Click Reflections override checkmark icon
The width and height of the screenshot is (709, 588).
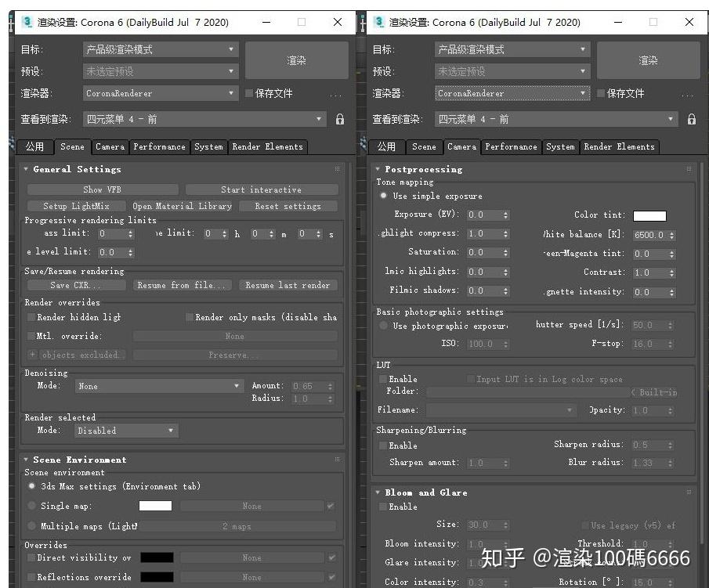tap(332, 577)
